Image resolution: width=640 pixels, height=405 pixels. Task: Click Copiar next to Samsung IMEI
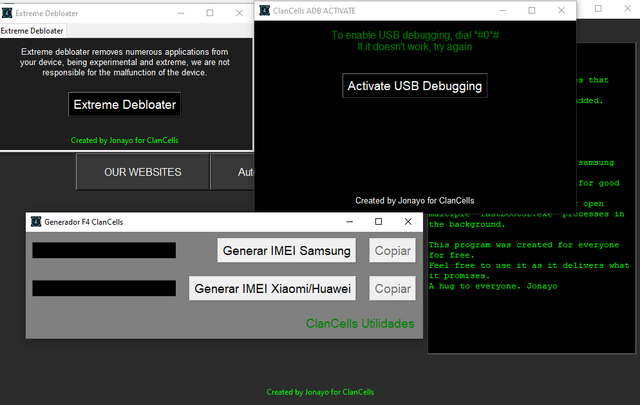(393, 251)
